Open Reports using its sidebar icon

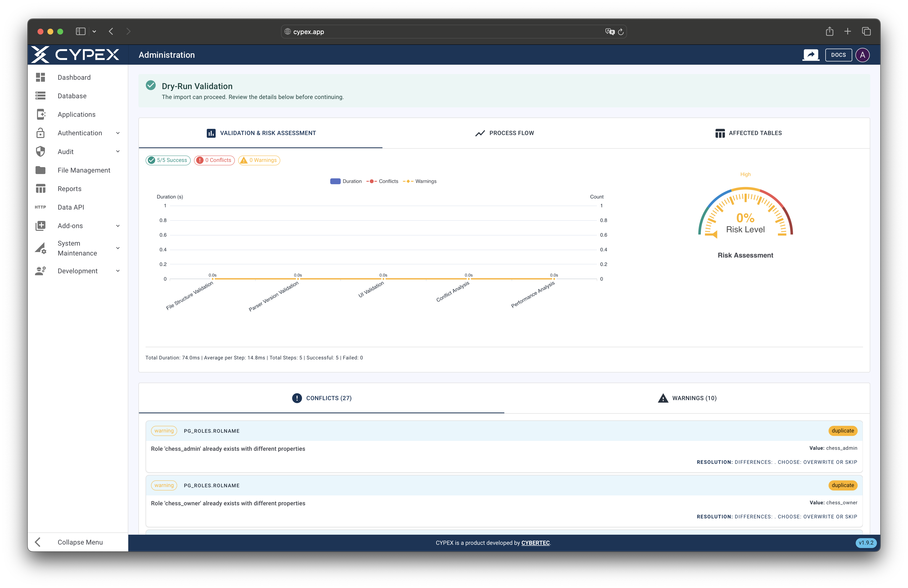click(40, 189)
